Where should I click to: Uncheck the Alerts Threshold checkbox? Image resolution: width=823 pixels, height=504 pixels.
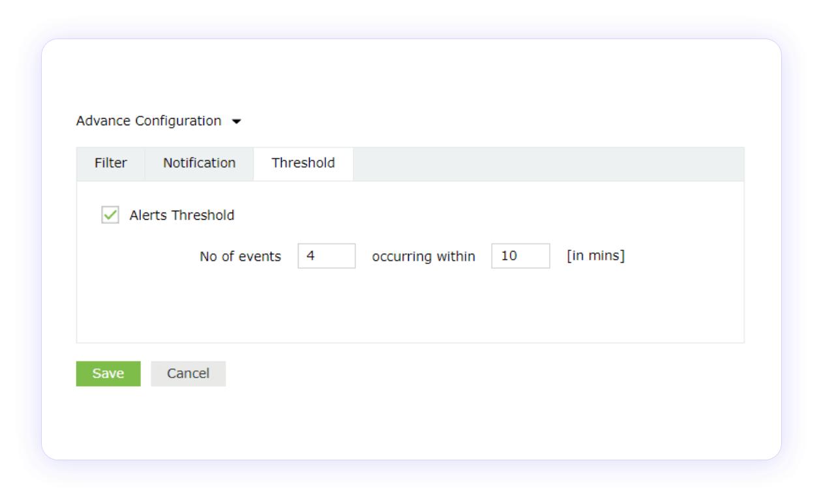tap(110, 215)
